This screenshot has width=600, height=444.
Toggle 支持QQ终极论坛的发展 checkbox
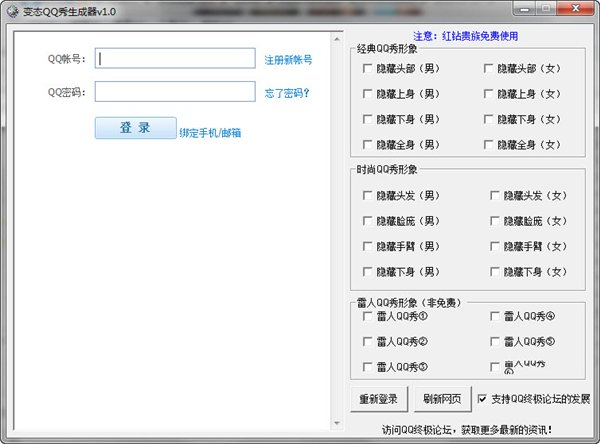[482, 399]
